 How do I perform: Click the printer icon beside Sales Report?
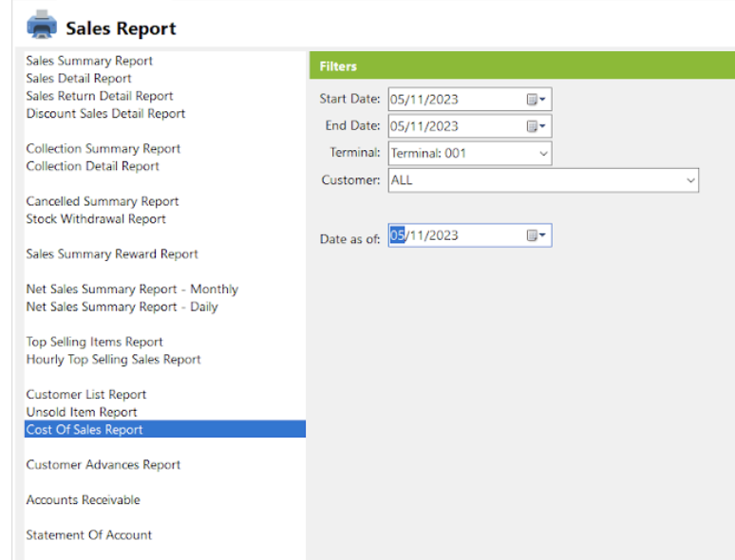pos(42,25)
